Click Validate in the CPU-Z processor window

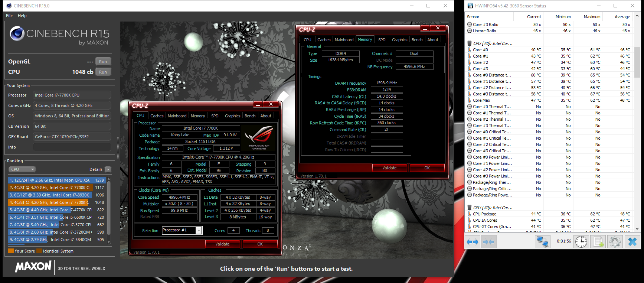pos(222,244)
